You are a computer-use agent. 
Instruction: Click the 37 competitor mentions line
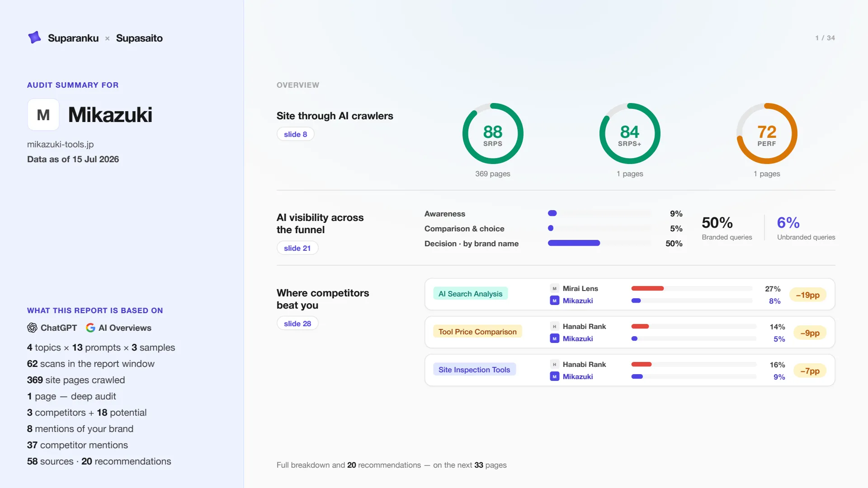click(77, 445)
